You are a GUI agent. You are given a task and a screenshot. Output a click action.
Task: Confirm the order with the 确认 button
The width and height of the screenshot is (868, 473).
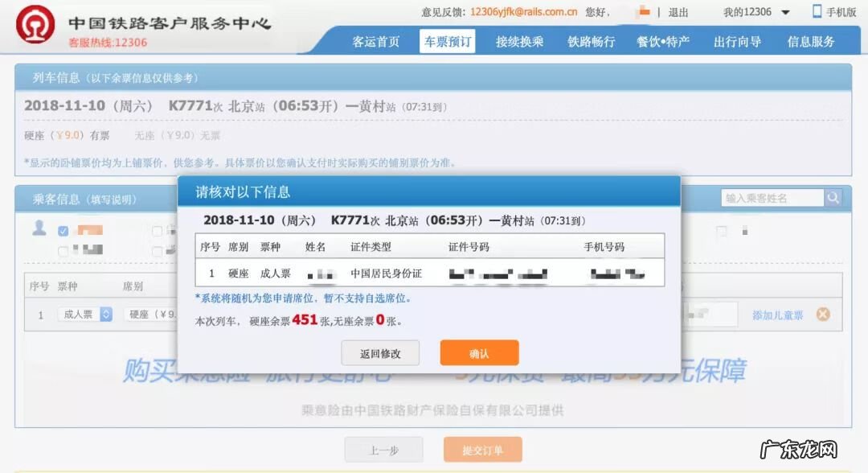coord(478,352)
